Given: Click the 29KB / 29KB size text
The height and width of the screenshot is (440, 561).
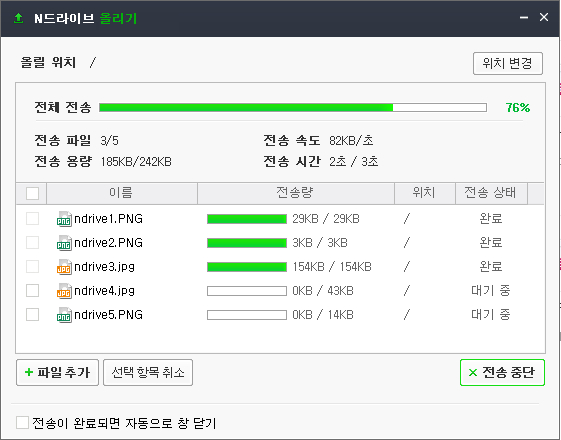Looking at the screenshot, I should click(326, 219).
